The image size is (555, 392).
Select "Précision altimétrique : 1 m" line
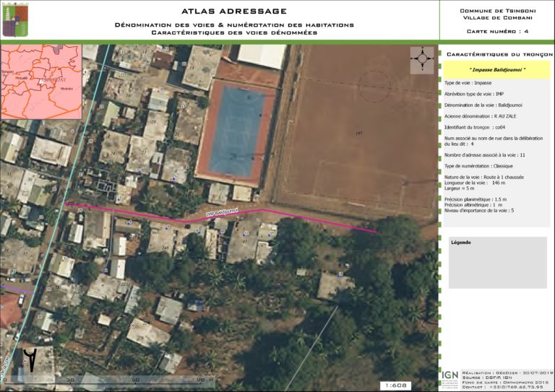click(473, 204)
